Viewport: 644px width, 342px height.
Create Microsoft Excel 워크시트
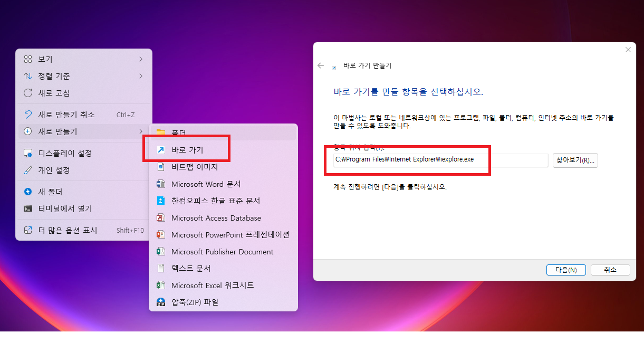(223, 285)
